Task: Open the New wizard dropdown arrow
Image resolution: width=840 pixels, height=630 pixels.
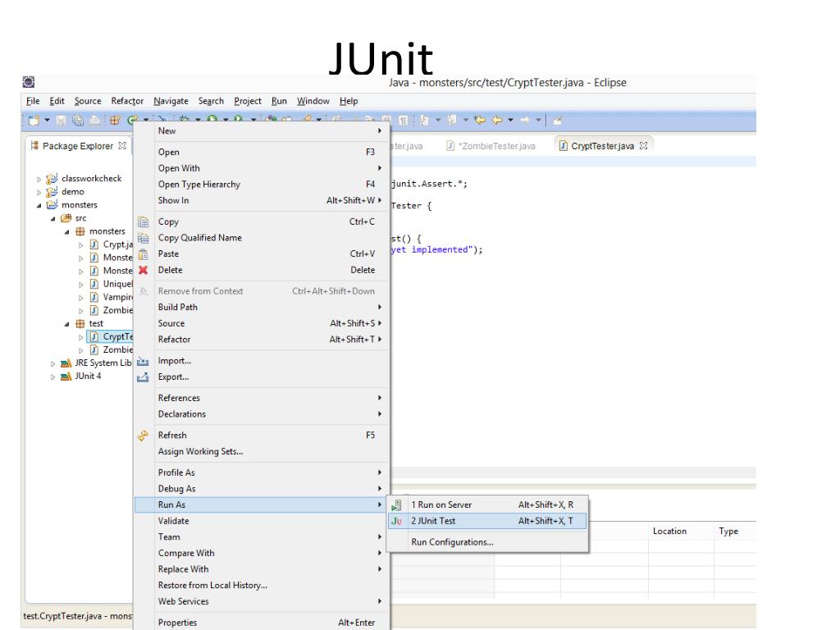Action: (x=47, y=120)
